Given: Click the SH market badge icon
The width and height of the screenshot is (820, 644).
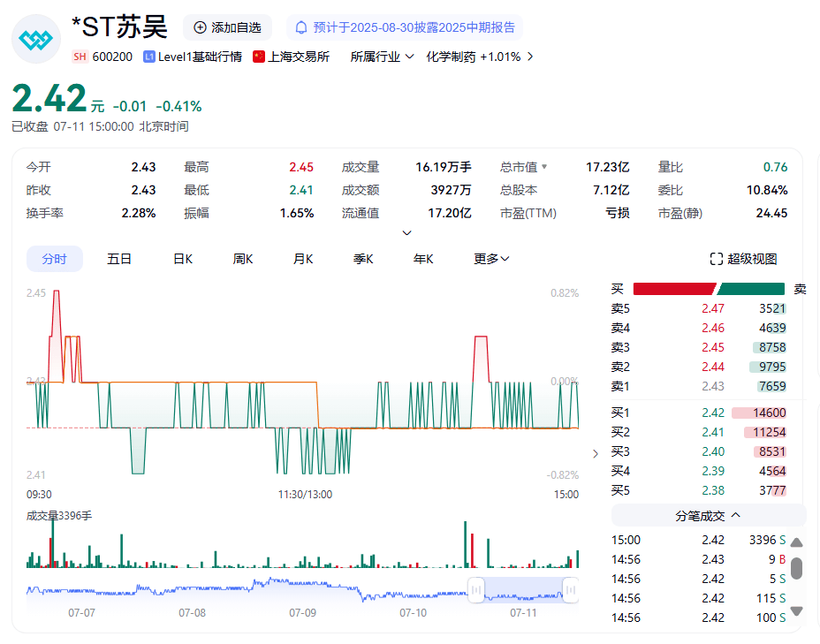Looking at the screenshot, I should point(80,57).
